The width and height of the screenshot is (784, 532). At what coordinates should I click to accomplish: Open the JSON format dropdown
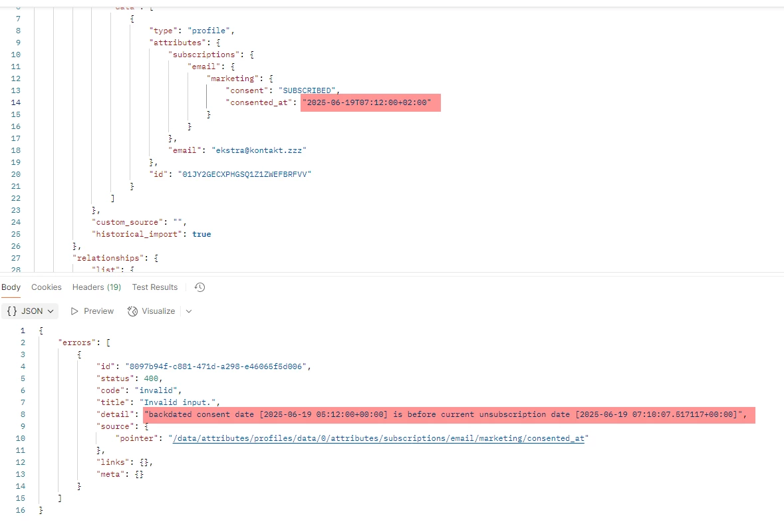click(x=30, y=311)
